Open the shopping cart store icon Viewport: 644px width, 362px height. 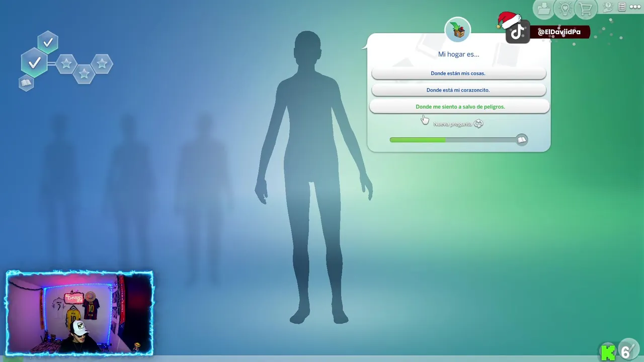tap(586, 9)
